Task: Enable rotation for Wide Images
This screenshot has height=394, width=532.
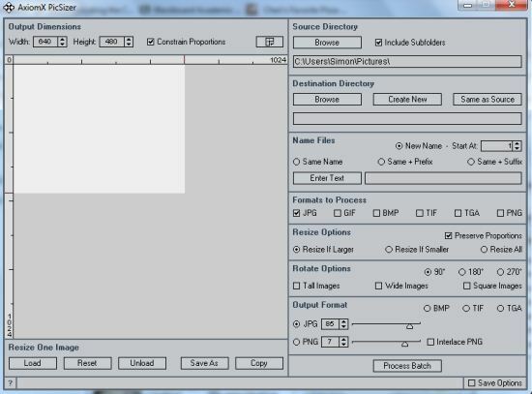Action: pos(378,286)
